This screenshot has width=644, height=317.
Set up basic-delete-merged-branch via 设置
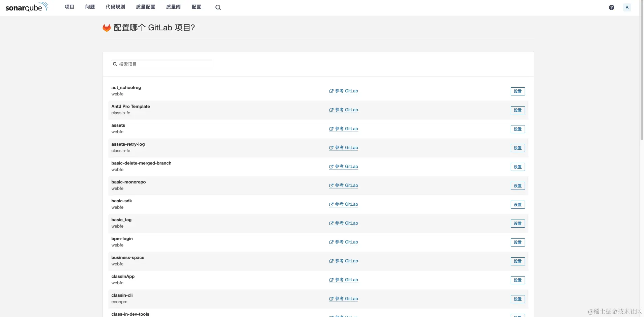(518, 167)
